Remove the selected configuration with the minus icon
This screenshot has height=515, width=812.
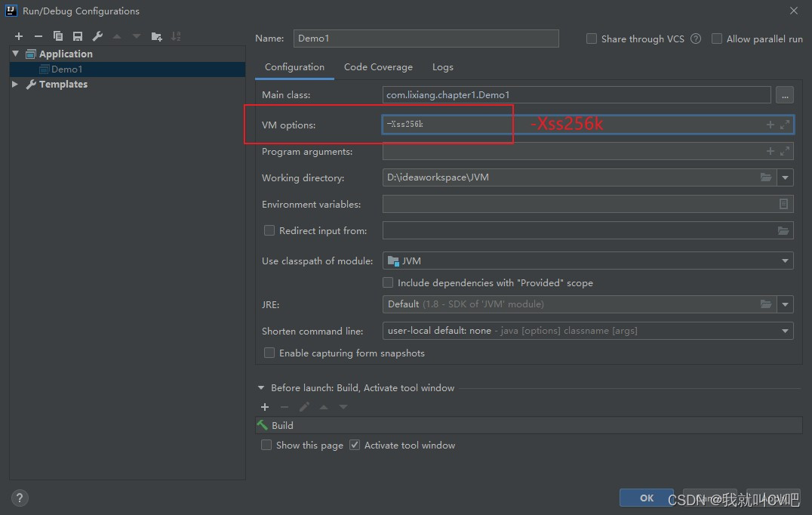tap(38, 36)
